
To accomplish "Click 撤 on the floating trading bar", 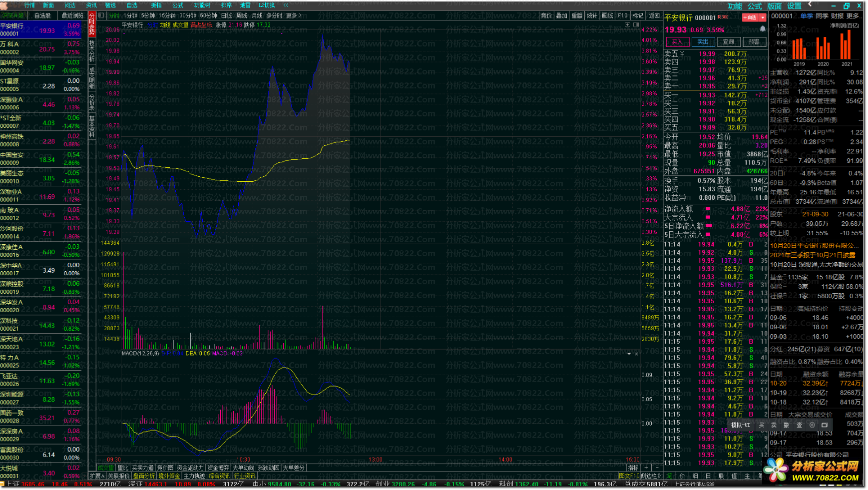I will point(787,425).
